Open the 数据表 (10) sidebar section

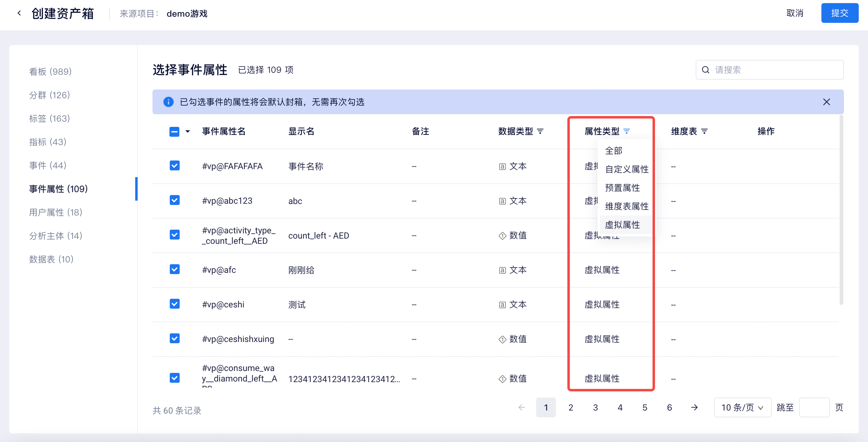[x=51, y=259]
